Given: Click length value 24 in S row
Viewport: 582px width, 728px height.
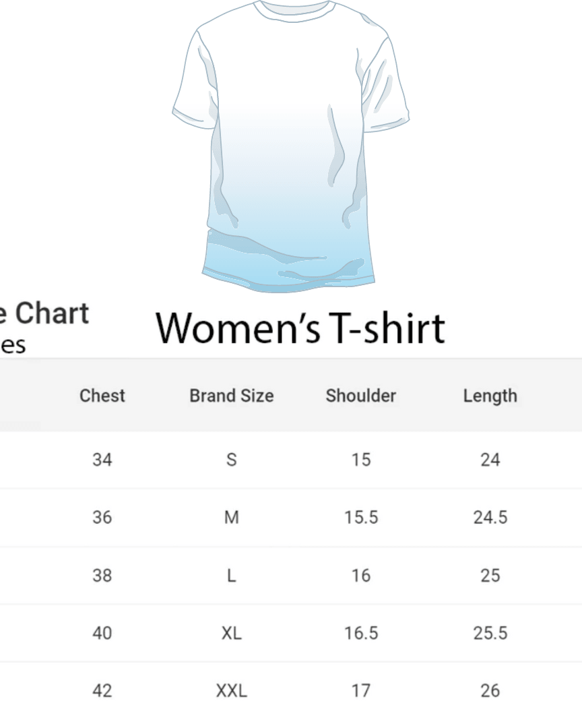Looking at the screenshot, I should click(x=490, y=460).
